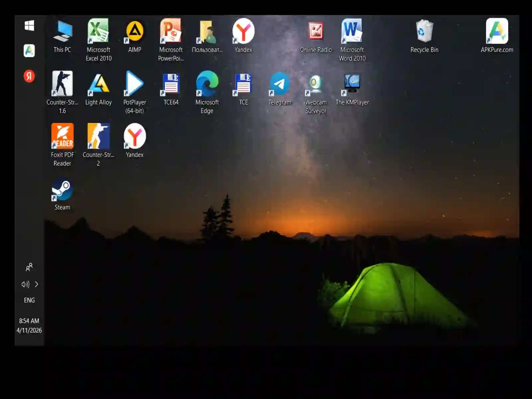Image resolution: width=532 pixels, height=399 pixels.
Task: Click the Microsoft Excel 2010 icon
Action: [x=98, y=40]
